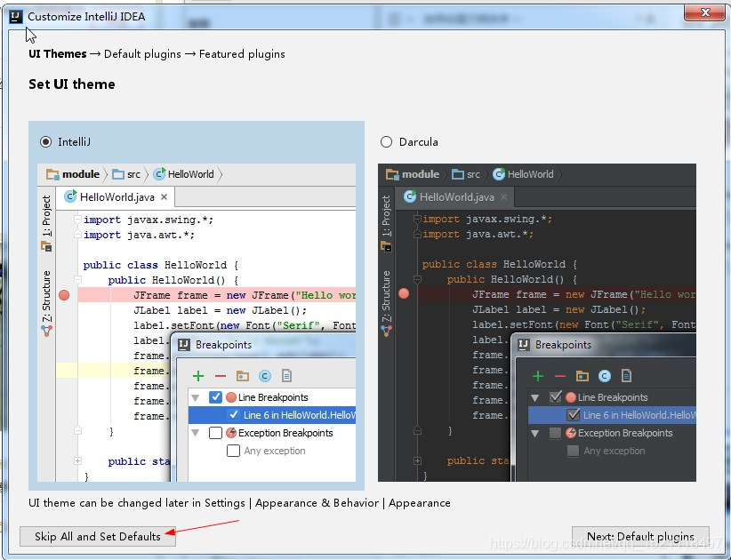
Task: Toggle Exception Breakpoints checkbox in light preview
Action: 215,433
